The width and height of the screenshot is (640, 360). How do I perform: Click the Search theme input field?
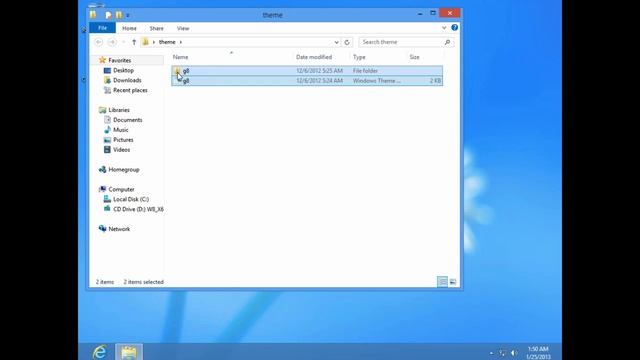click(x=401, y=42)
